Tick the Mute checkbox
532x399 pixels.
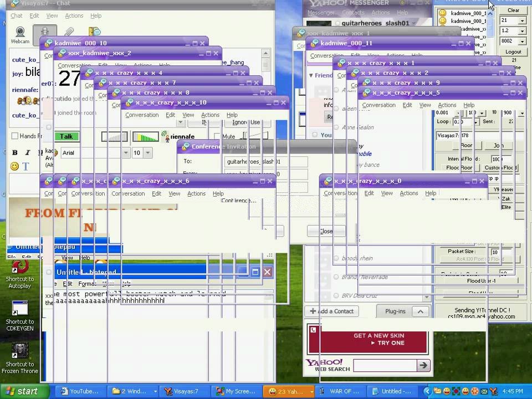coord(217,136)
